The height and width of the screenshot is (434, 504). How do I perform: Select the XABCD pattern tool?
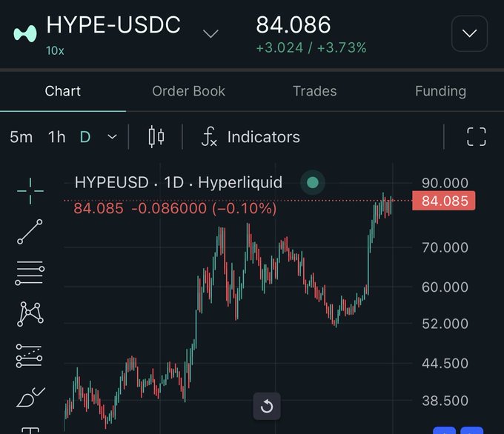point(30,314)
